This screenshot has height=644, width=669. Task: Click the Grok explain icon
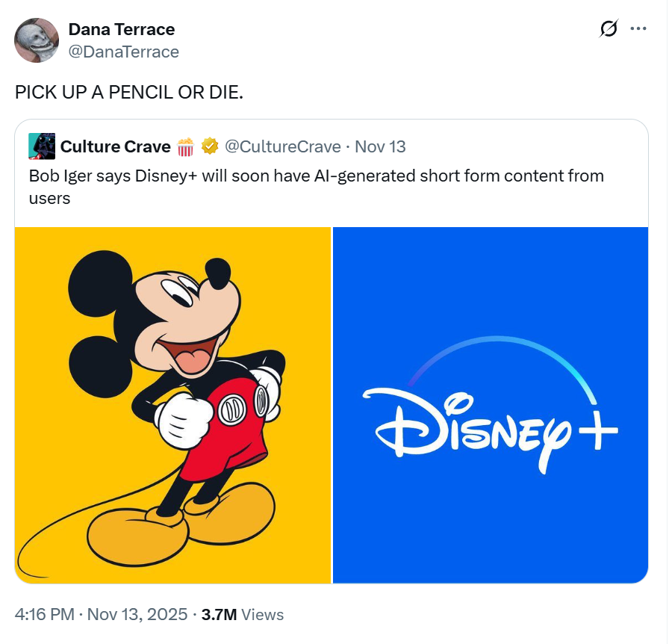(609, 29)
